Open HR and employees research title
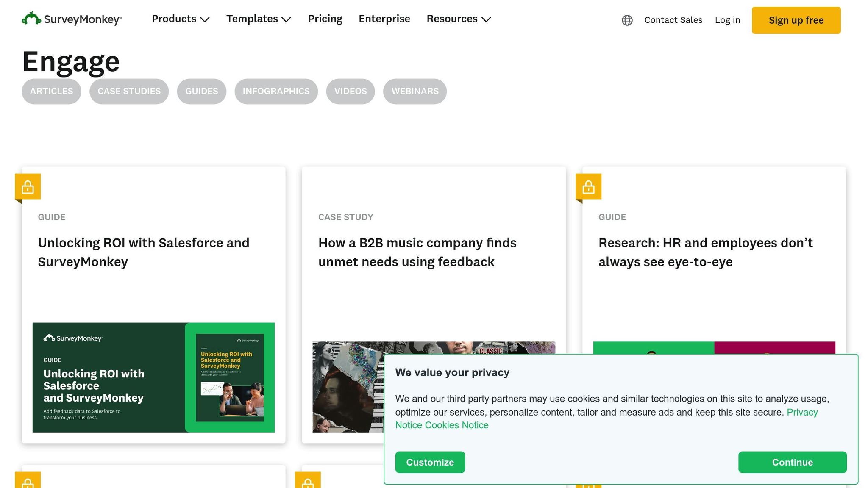Image resolution: width=868 pixels, height=488 pixels. [706, 252]
